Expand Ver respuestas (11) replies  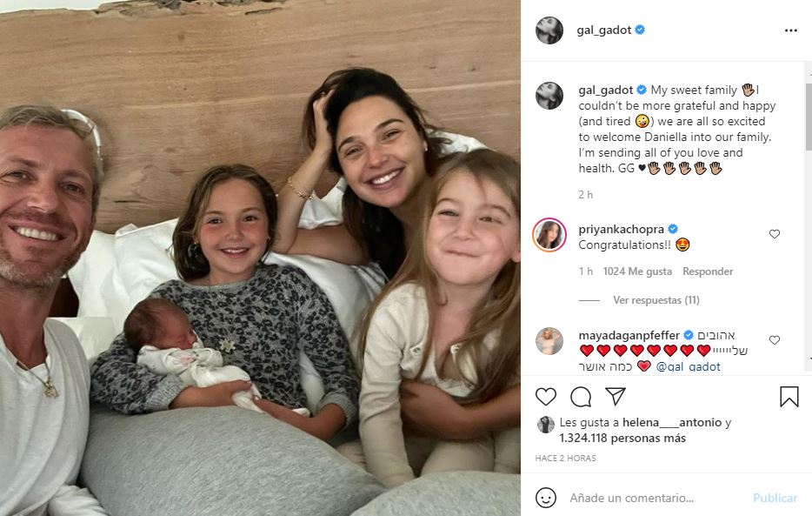(x=656, y=300)
